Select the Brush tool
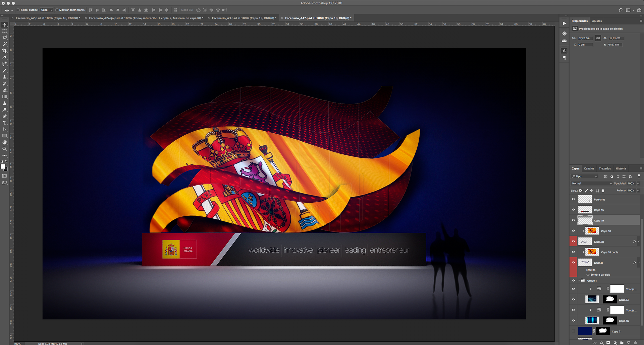Viewport: 644px width, 345px height. point(5,70)
